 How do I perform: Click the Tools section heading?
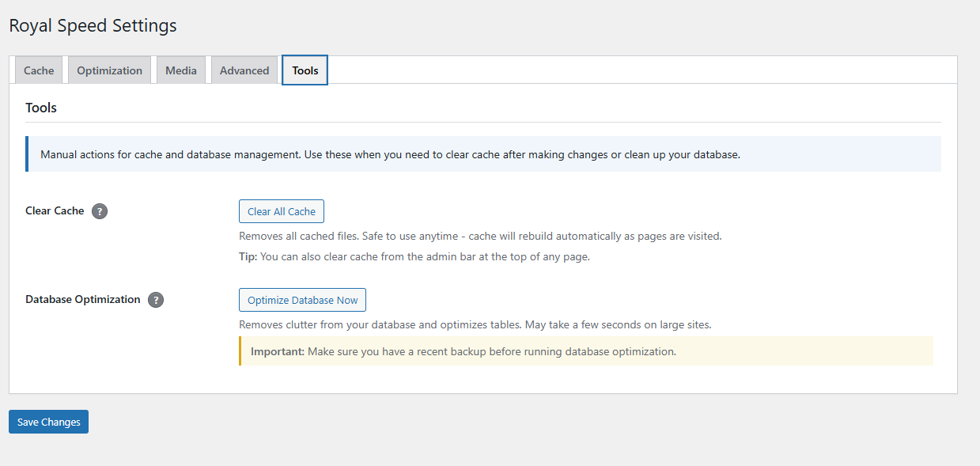pyautogui.click(x=40, y=107)
